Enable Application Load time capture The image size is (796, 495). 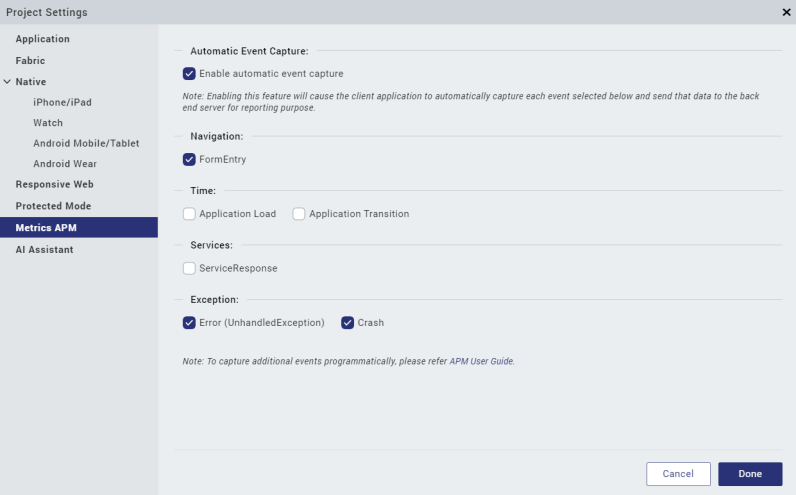(189, 214)
